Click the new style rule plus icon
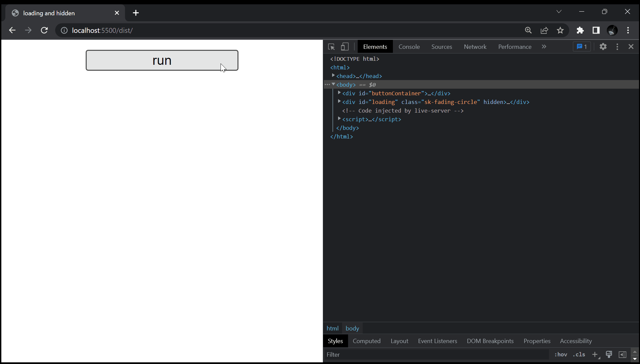Screen dimensions: 640x364 coord(595,354)
